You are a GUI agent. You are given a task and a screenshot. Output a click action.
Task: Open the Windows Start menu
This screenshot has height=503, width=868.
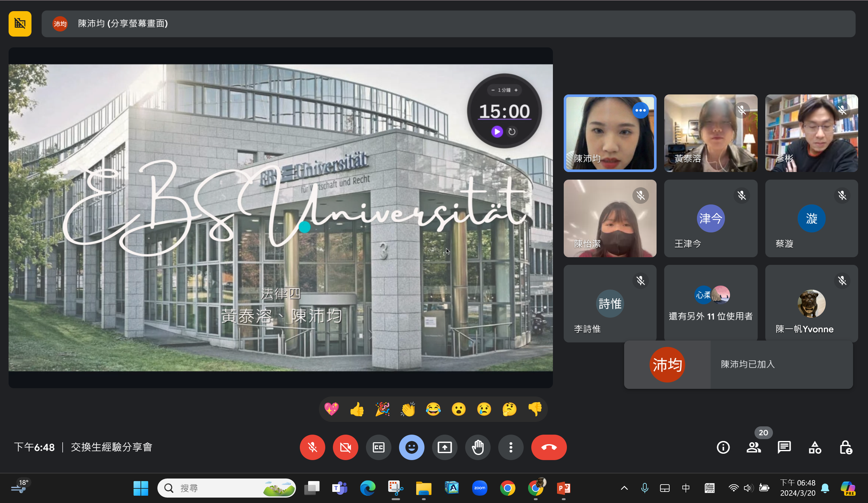pyautogui.click(x=141, y=488)
